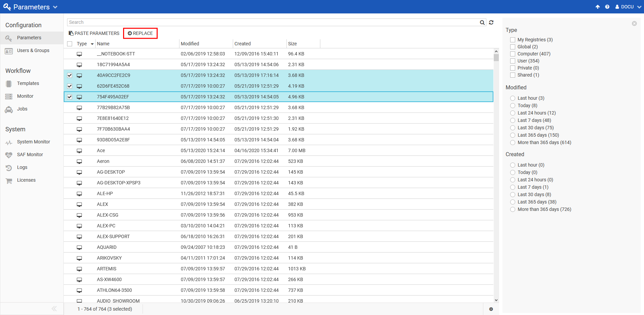Screen dimensions: 644x315
Task: Click the computer icon for Ace row
Action: [x=79, y=151]
